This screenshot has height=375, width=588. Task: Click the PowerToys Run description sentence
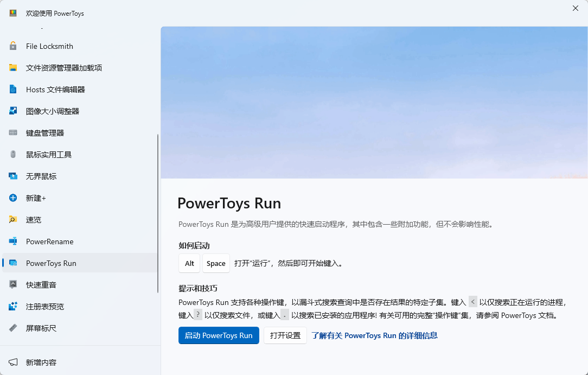point(337,224)
